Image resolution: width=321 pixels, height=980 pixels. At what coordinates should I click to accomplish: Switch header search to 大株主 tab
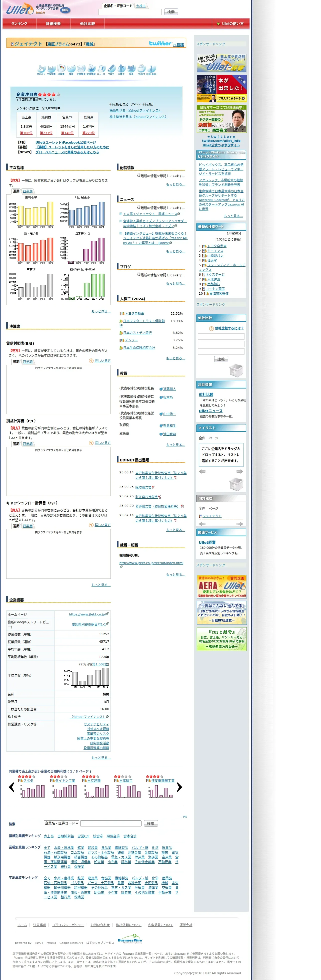click(x=141, y=6)
